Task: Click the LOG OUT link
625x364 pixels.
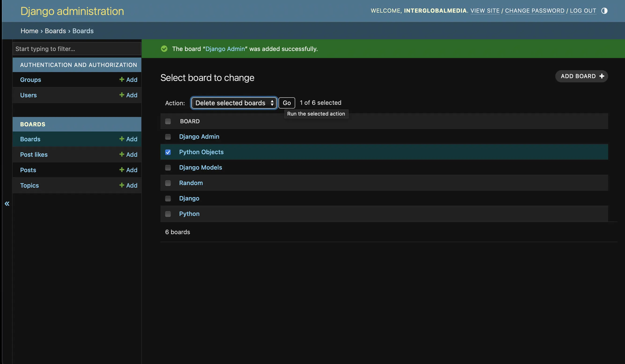Action: (583, 11)
